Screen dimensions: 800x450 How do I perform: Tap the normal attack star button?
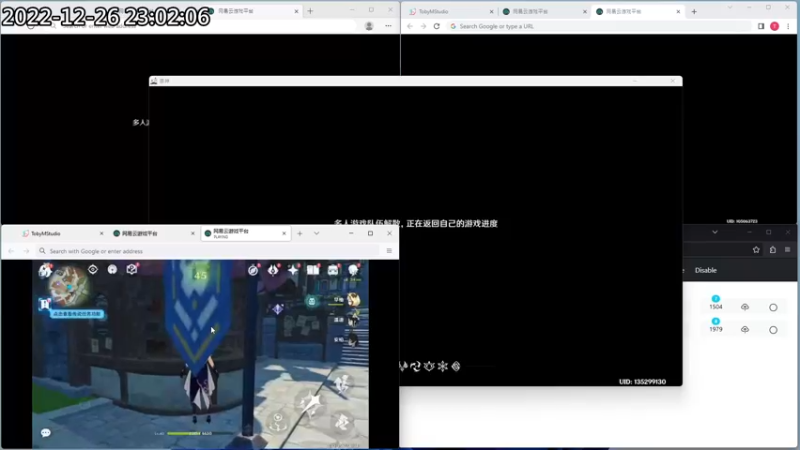coord(311,404)
